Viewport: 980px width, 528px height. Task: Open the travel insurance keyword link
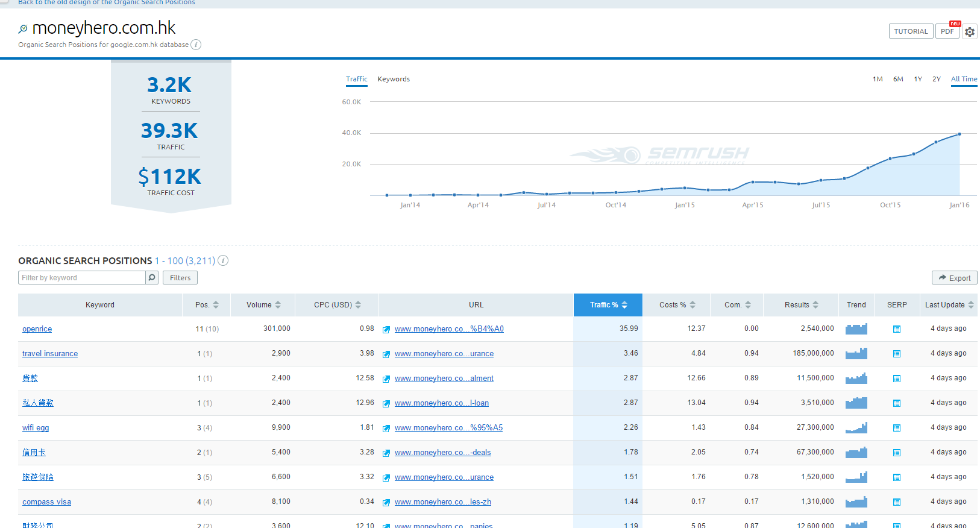click(50, 354)
